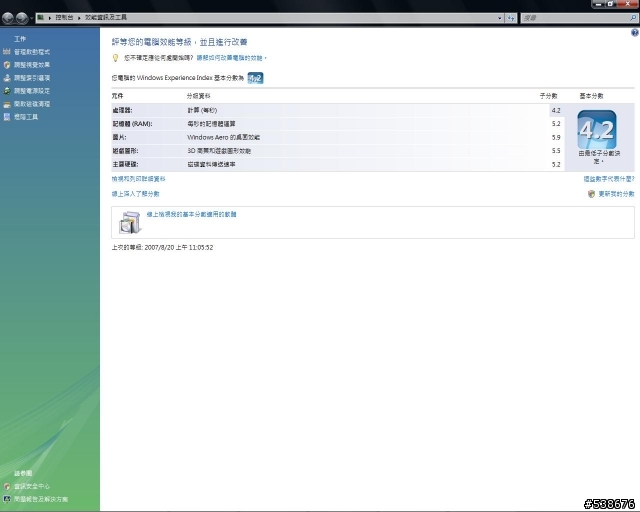Select the 控制台 breadcrumb in address bar
Screen dimensions: 640x512
[x=64, y=18]
